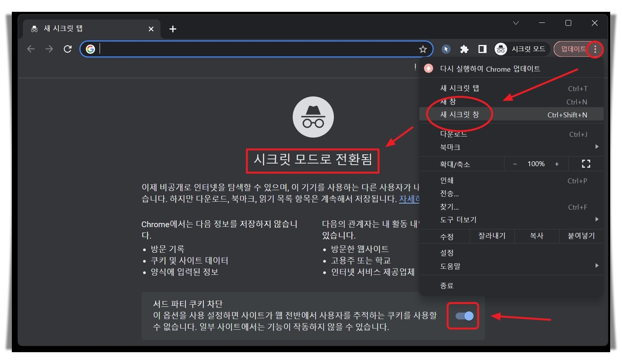Viewport: 622px width, 364px height.
Task: Click the forward navigation arrow
Action: pyautogui.click(x=49, y=49)
